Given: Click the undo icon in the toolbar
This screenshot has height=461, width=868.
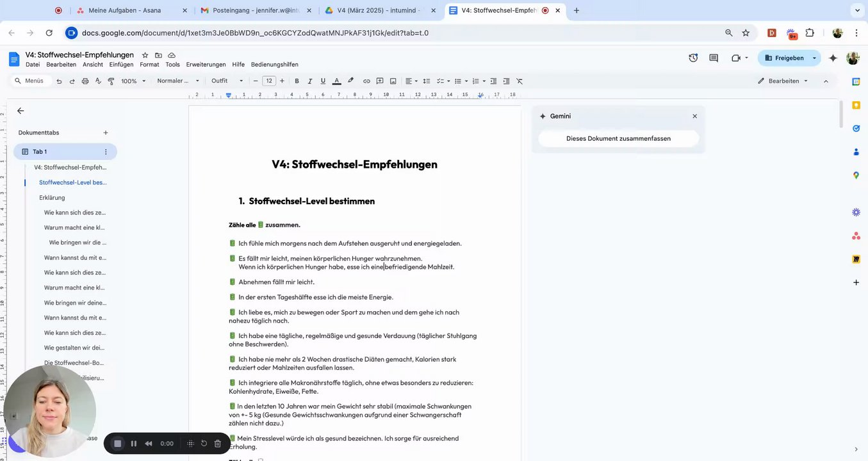Looking at the screenshot, I should coord(59,81).
